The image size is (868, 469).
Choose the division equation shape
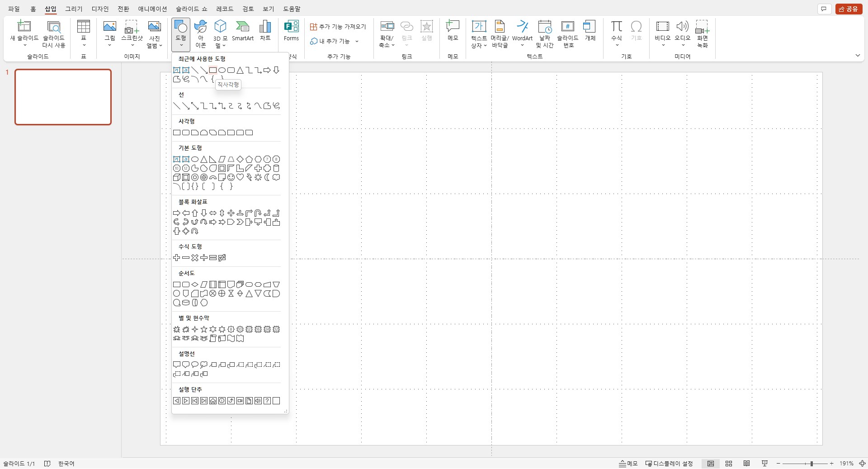coord(204,258)
